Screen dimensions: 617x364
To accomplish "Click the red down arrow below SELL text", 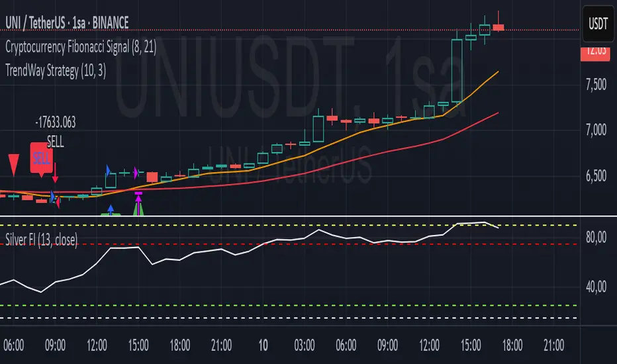I will pyautogui.click(x=55, y=173).
